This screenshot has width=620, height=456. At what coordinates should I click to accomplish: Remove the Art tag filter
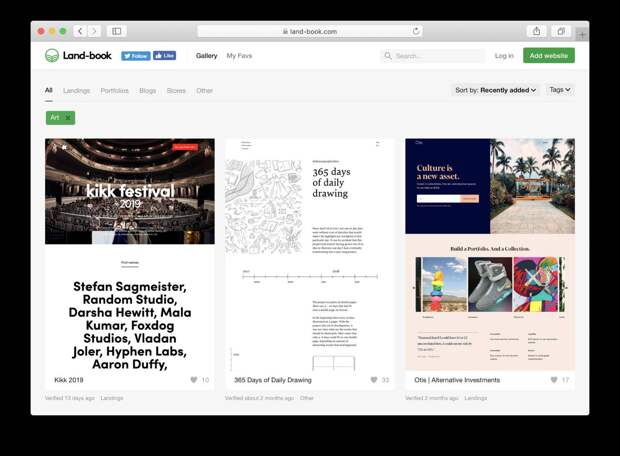pos(68,118)
